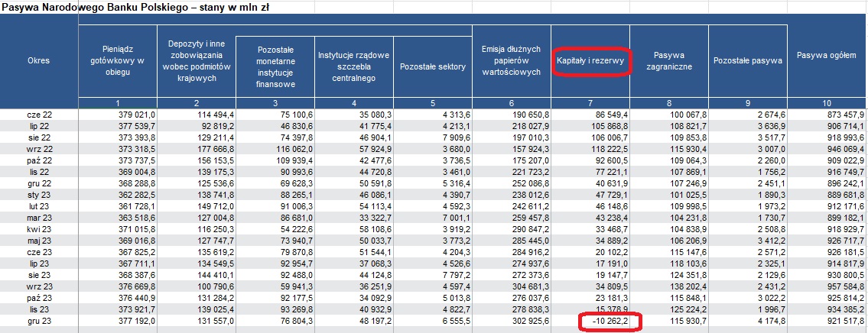Select other sectors value '7 909,6' in sie 22

point(457,136)
